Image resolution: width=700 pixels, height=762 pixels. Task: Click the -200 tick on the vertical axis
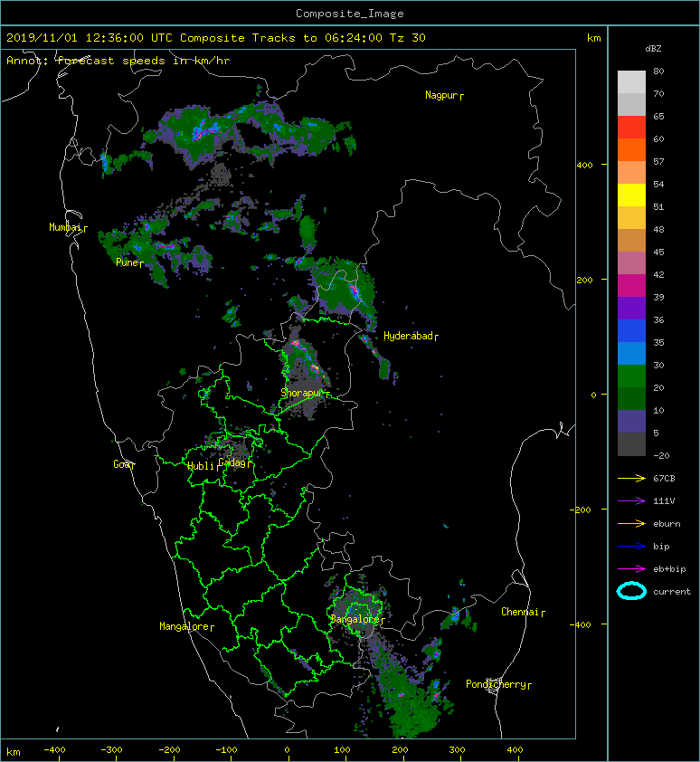point(582,510)
